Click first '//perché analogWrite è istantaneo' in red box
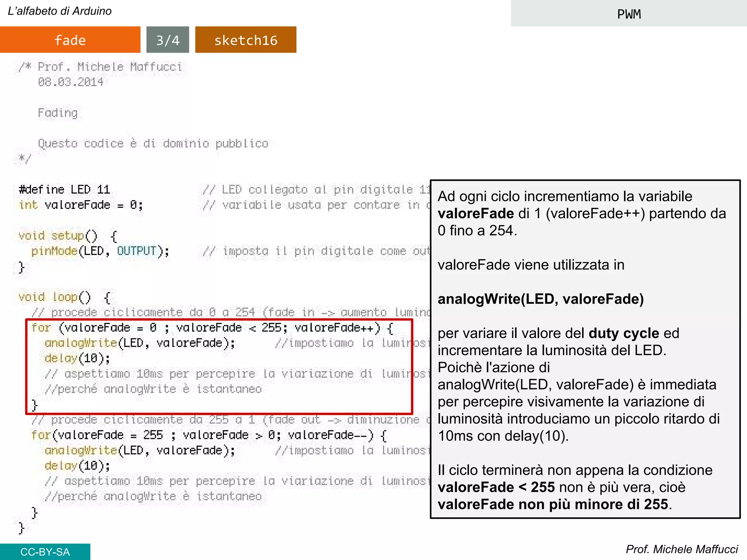Viewport: 747px width, 560px height. [x=153, y=389]
